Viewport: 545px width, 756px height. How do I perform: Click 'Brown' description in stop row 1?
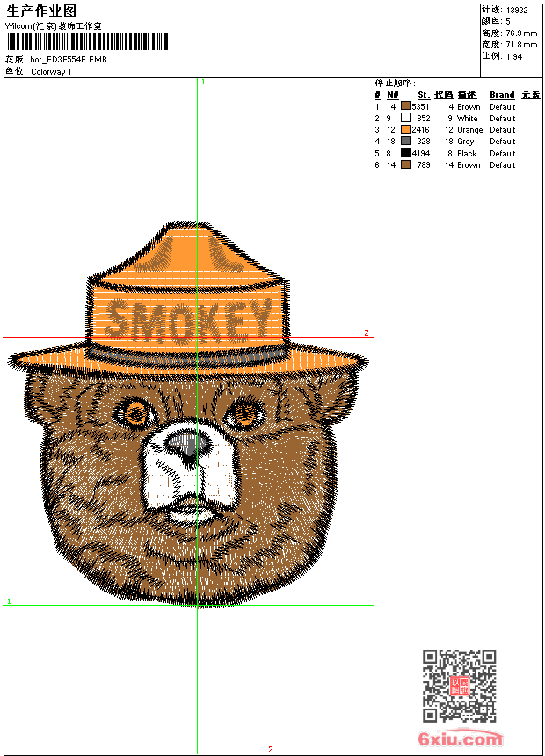(x=469, y=106)
